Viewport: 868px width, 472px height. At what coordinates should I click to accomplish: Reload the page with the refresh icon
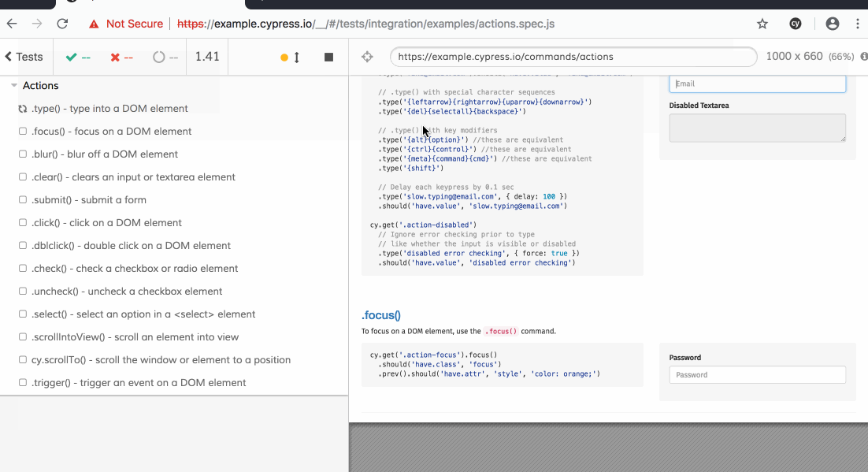tap(62, 24)
